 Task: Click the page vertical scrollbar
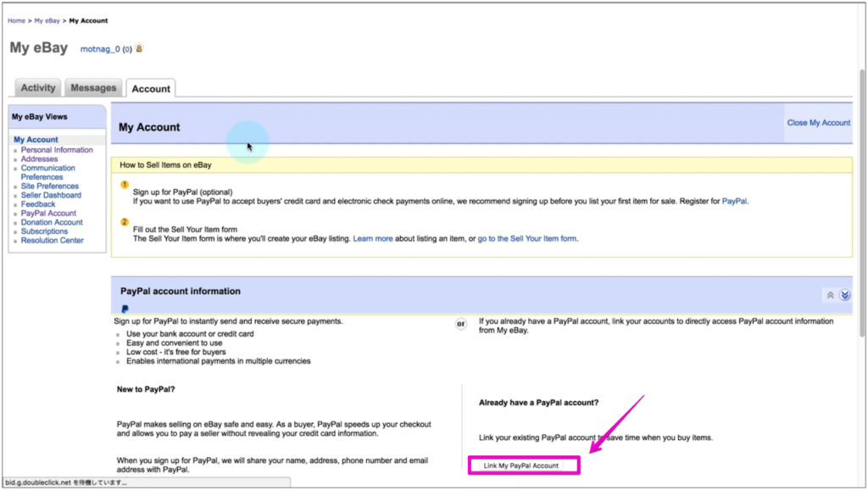(862, 202)
